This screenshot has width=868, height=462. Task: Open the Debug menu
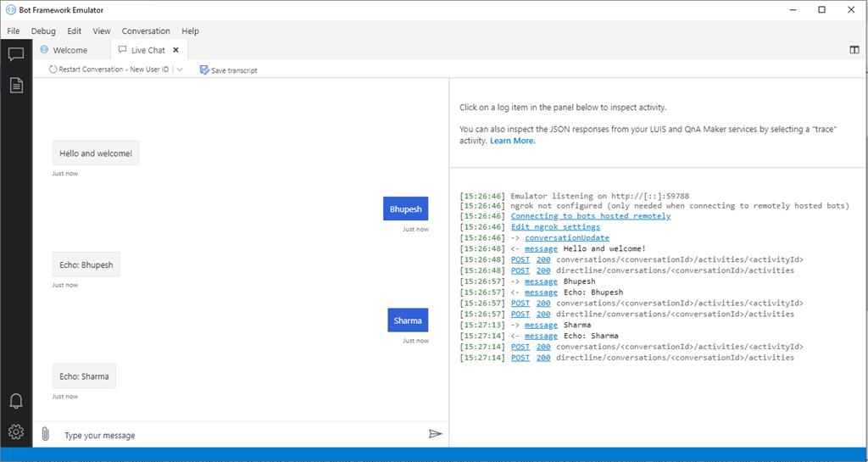tap(43, 31)
